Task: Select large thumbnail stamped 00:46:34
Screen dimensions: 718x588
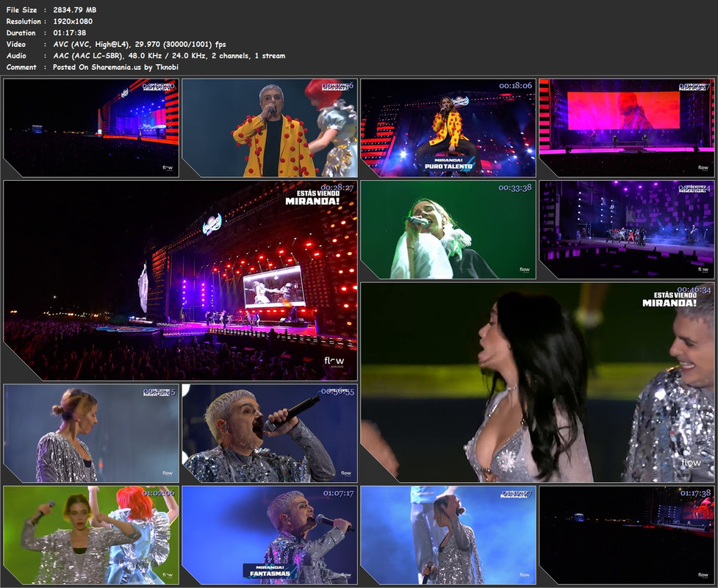Action: (x=538, y=382)
